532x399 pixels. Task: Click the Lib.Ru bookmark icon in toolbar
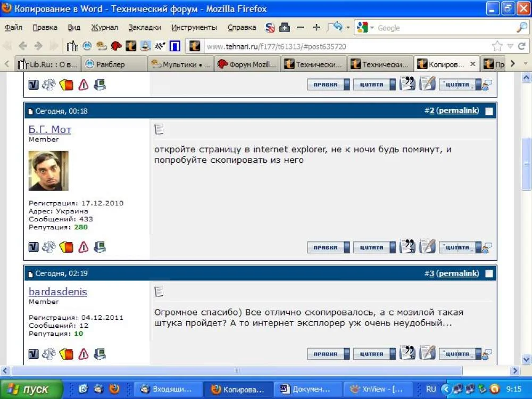point(72,46)
